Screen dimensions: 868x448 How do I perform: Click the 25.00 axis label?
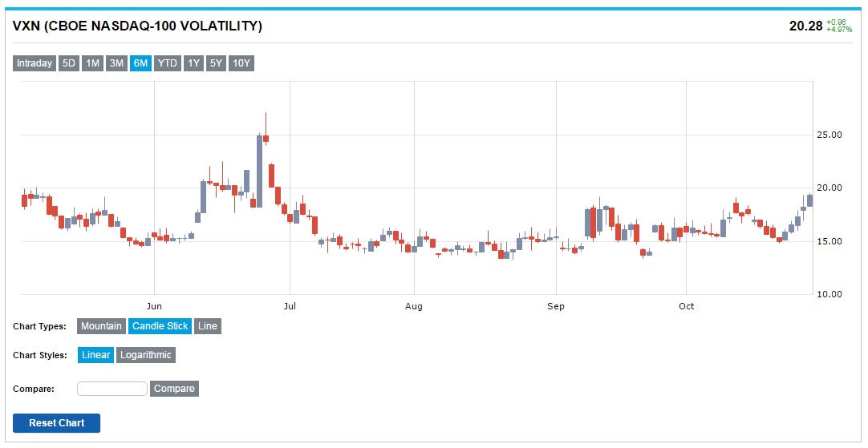(829, 135)
